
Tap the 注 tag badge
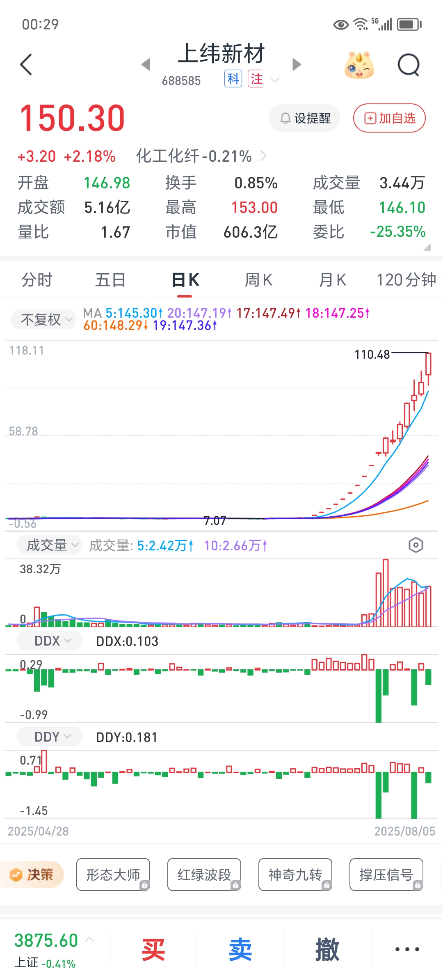(256, 78)
